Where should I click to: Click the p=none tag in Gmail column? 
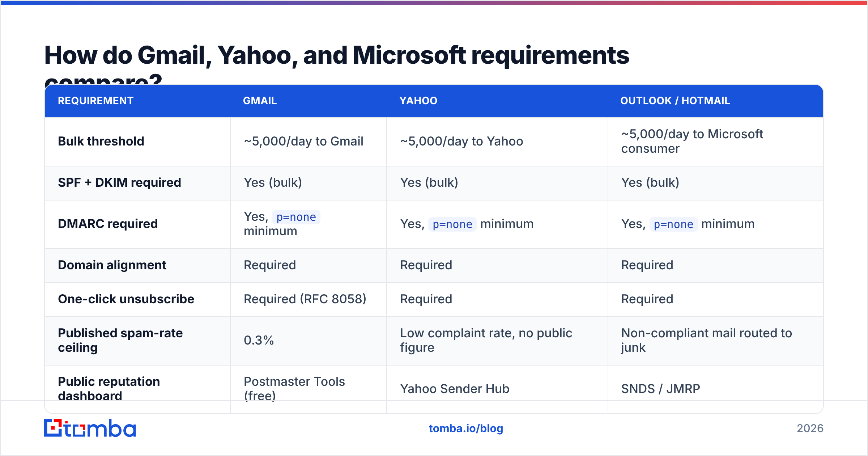click(296, 217)
